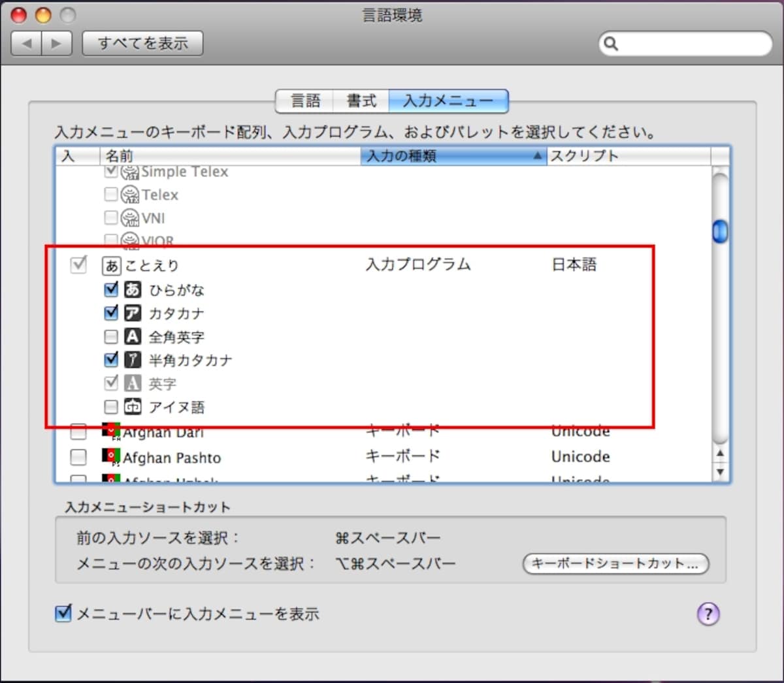The image size is (784, 683).
Task: Click the 全角英字 full-width A icon
Action: (x=133, y=336)
